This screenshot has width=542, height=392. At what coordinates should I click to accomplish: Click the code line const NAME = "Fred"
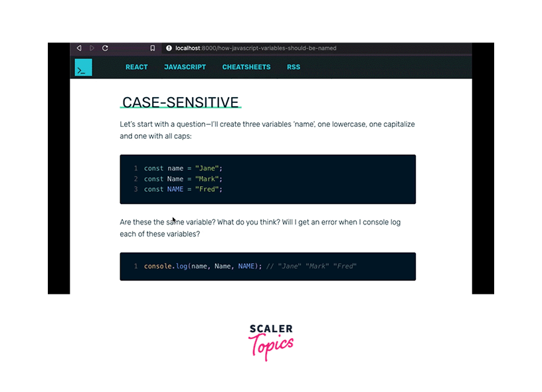[x=183, y=189]
